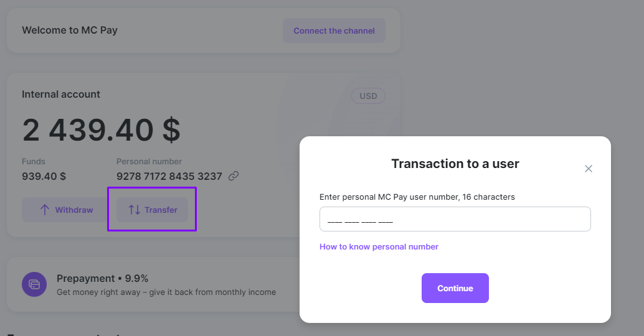Select the USD currency badge
The height and width of the screenshot is (336, 644).
coord(369,96)
